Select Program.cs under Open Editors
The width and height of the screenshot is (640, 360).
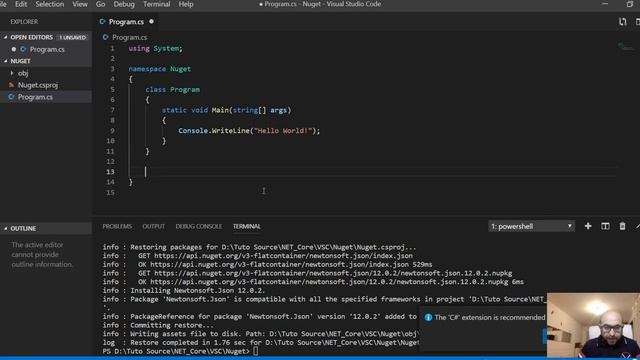pos(46,49)
